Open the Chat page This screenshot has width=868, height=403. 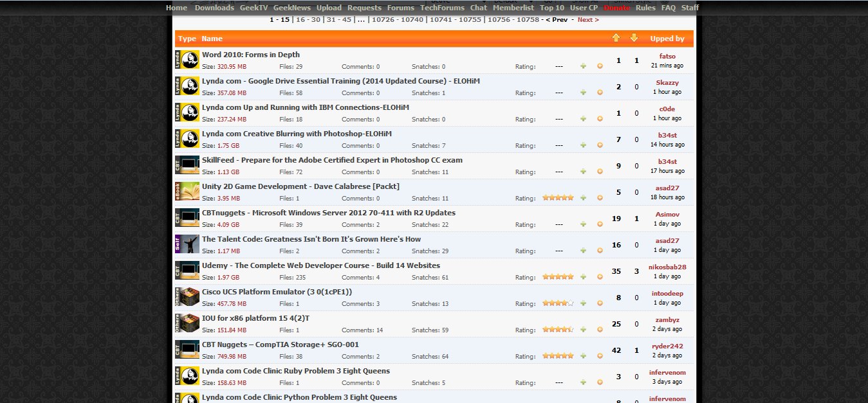pos(479,8)
